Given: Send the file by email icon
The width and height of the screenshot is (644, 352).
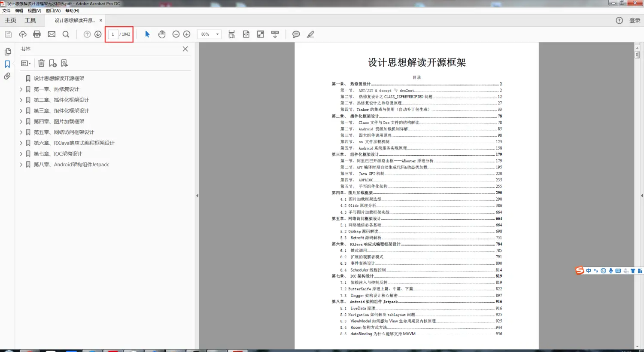Looking at the screenshot, I should coord(52,34).
